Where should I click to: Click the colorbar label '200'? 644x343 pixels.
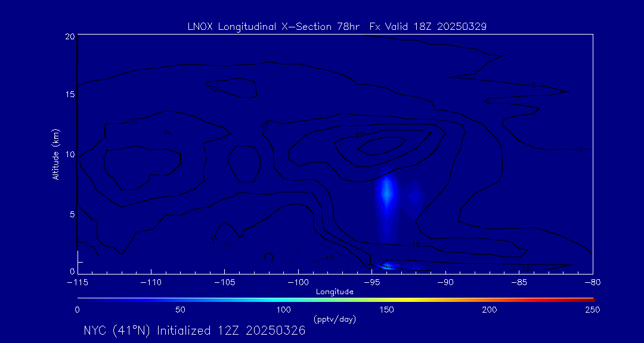(x=491, y=310)
